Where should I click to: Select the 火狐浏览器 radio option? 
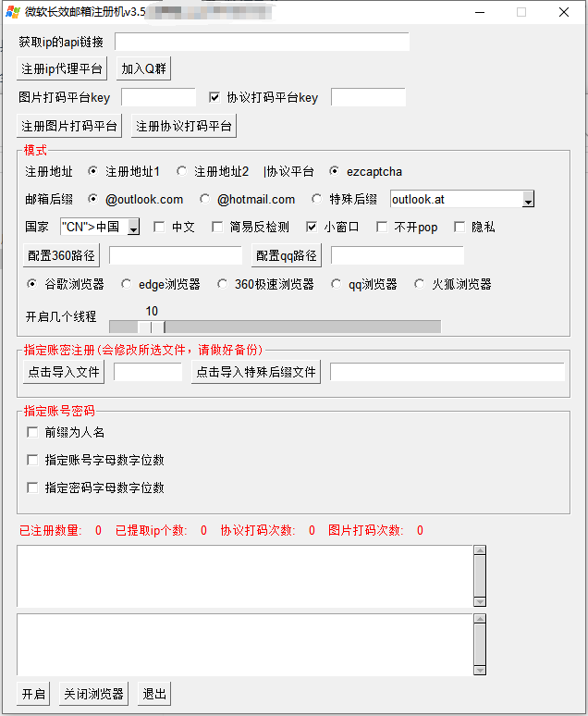click(x=420, y=284)
